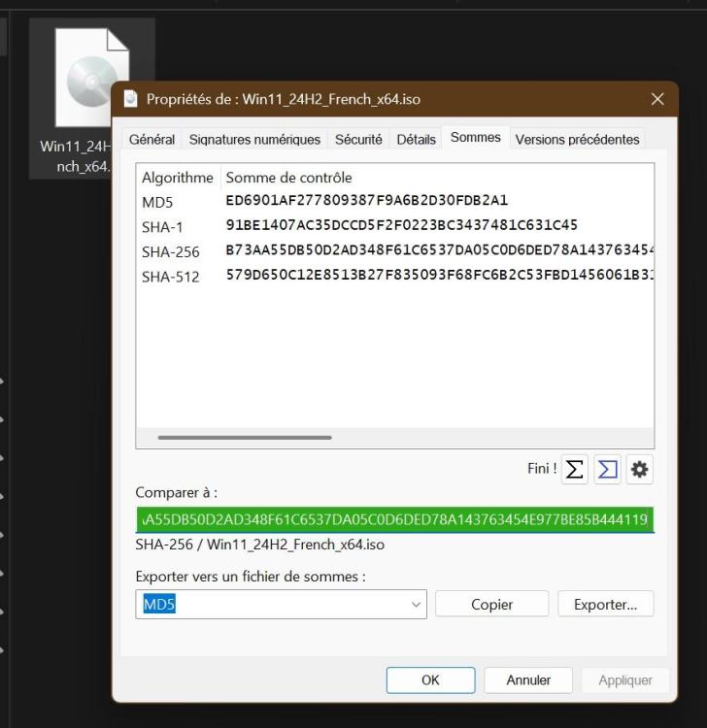Open the Signatures numériques tab

[x=254, y=140]
